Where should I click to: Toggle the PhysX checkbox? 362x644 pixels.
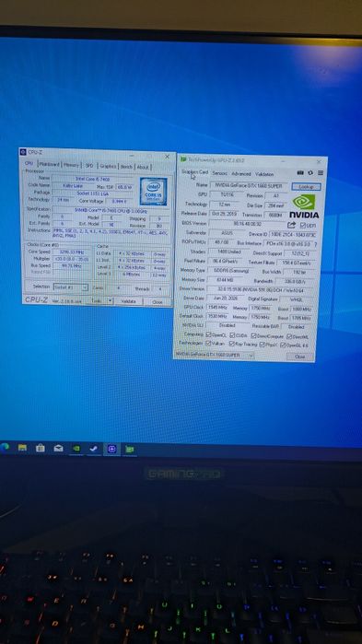[263, 345]
